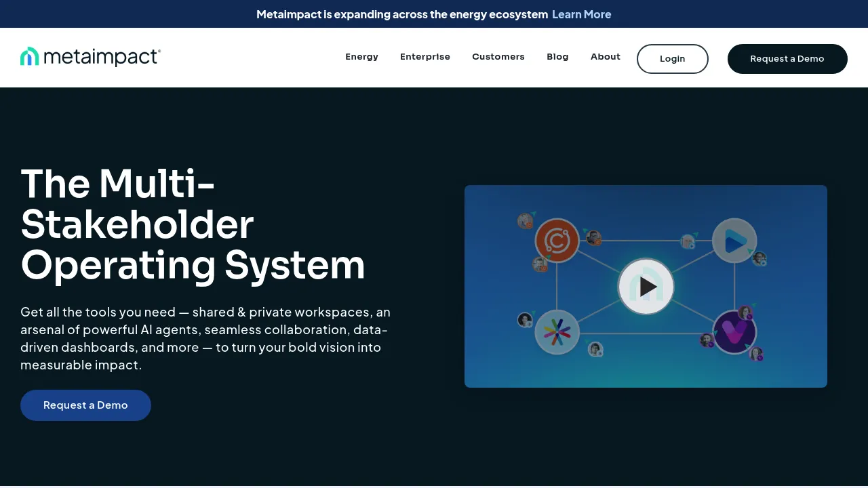
Task: Click the Login button
Action: [673, 59]
